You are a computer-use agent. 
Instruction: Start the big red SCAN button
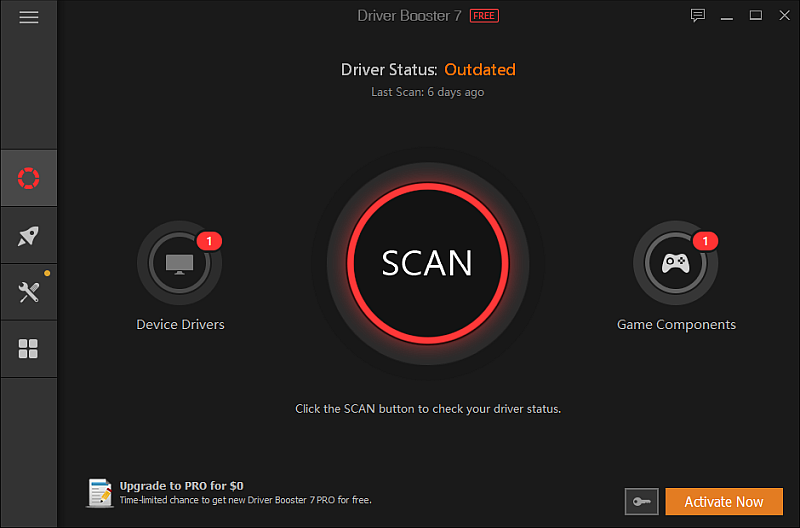[428, 263]
